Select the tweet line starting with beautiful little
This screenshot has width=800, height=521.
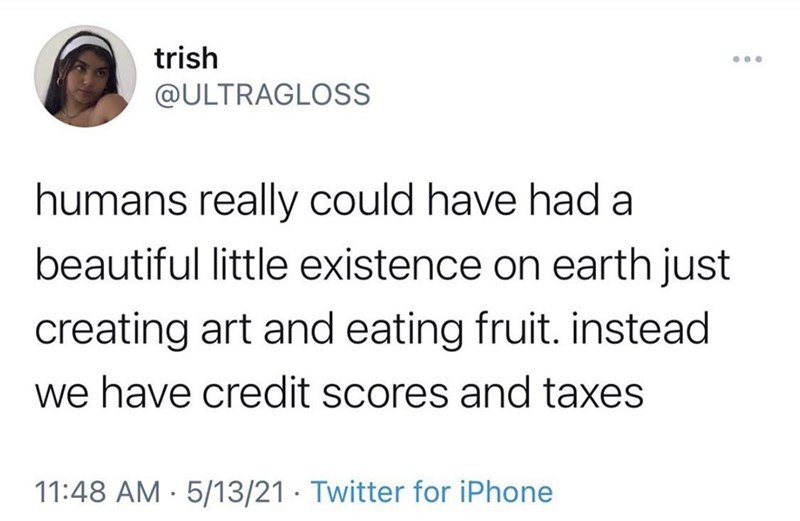click(x=383, y=265)
